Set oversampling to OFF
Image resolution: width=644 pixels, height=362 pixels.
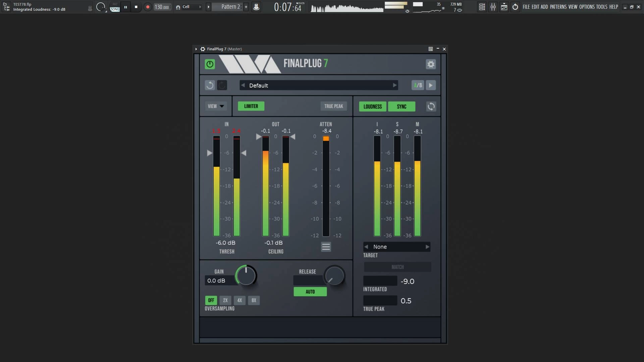tap(211, 300)
